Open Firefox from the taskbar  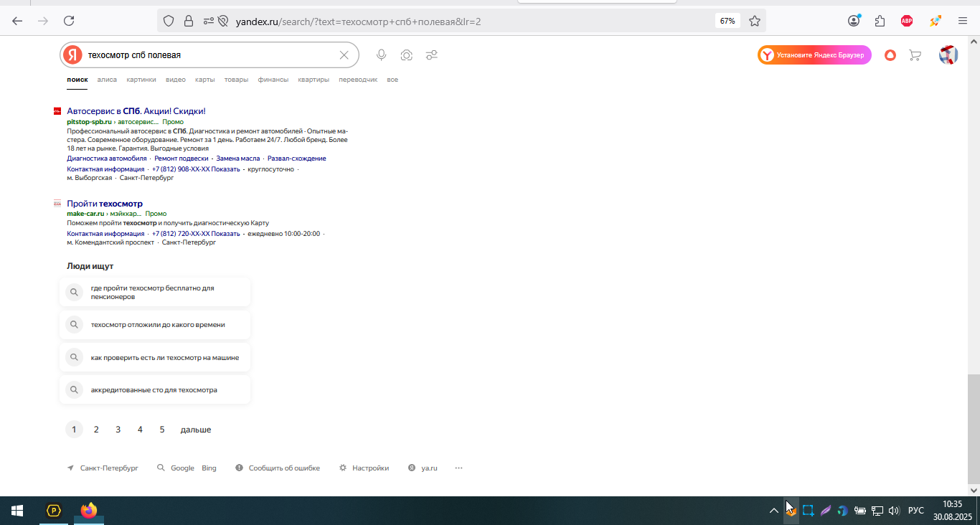tap(89, 511)
